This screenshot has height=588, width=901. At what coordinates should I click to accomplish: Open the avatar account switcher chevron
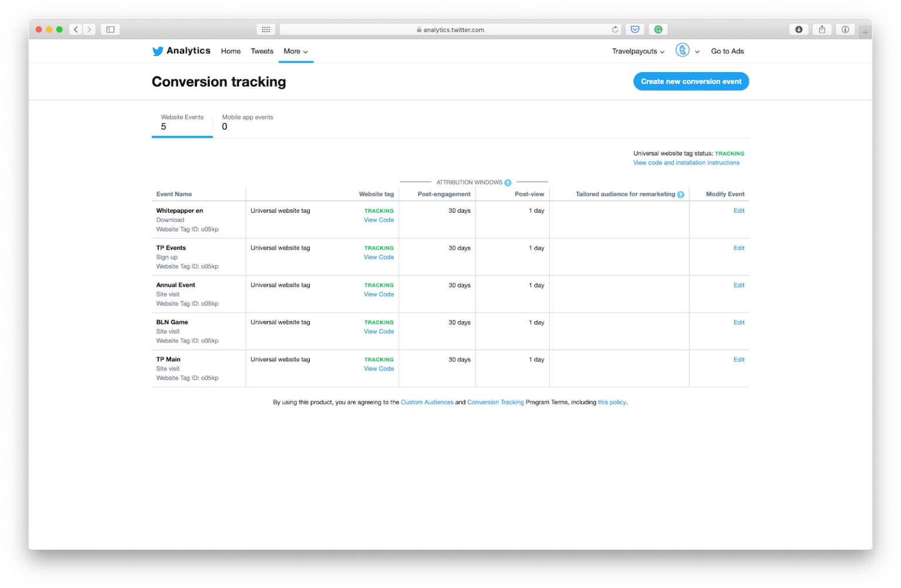(697, 52)
